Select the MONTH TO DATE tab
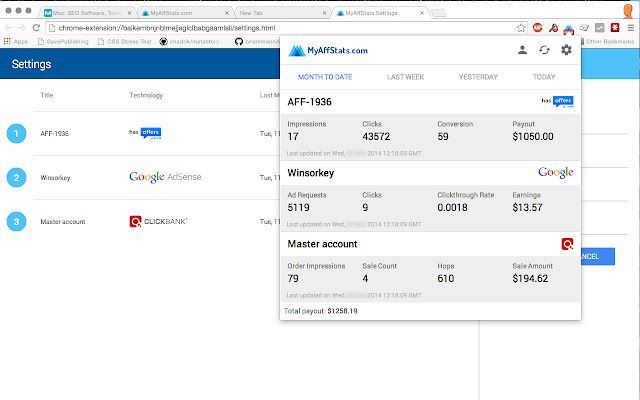 click(x=325, y=77)
